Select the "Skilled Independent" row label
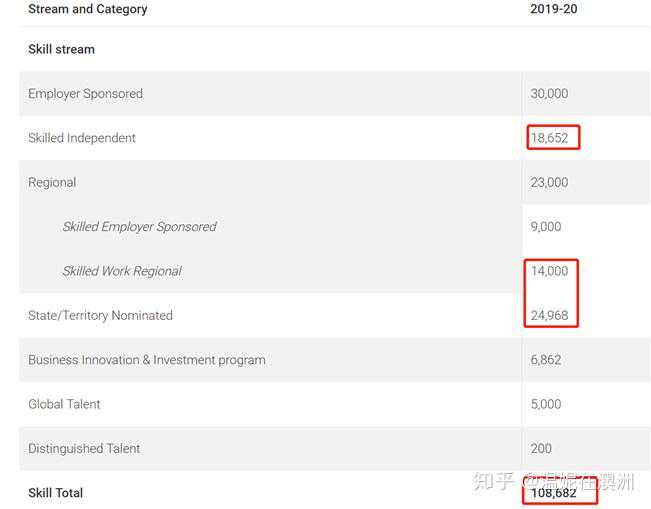 point(82,138)
